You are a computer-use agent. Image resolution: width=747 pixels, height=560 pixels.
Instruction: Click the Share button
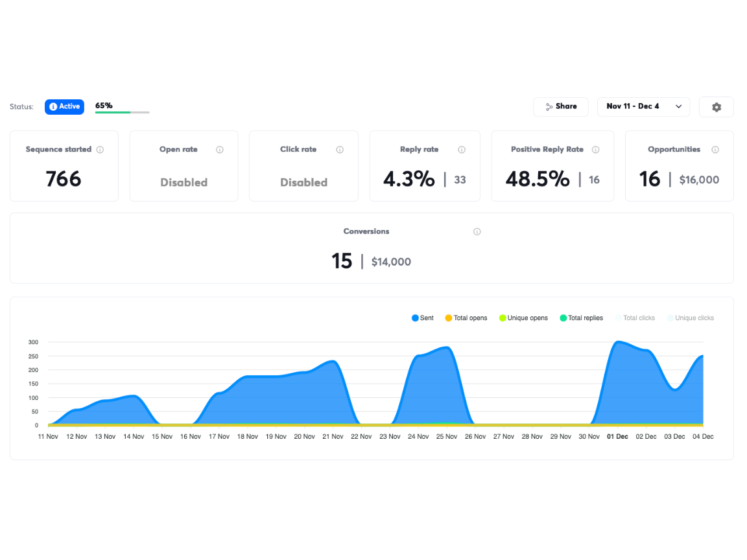tap(560, 106)
